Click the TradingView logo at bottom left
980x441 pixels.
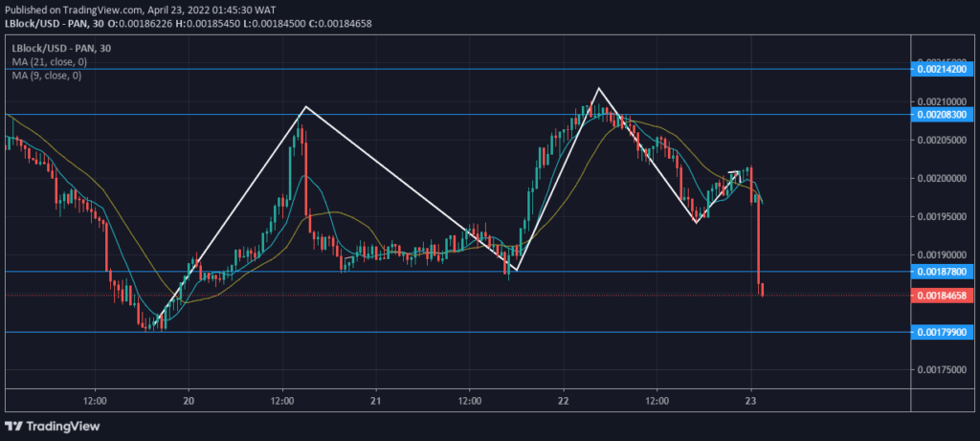[52, 426]
